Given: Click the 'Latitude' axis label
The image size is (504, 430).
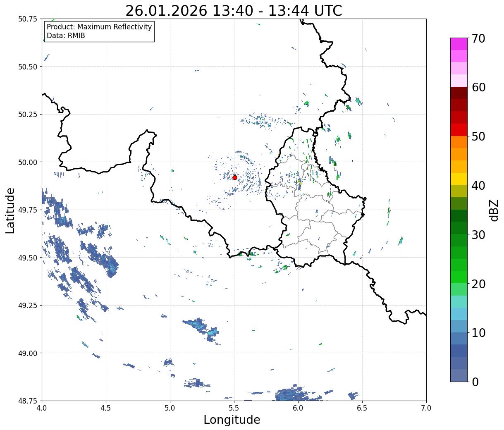Looking at the screenshot, I should pos(10,210).
